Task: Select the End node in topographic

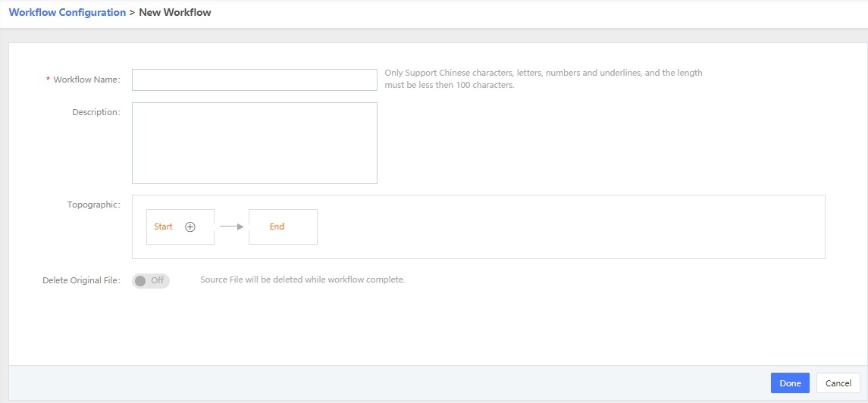Action: (x=283, y=226)
